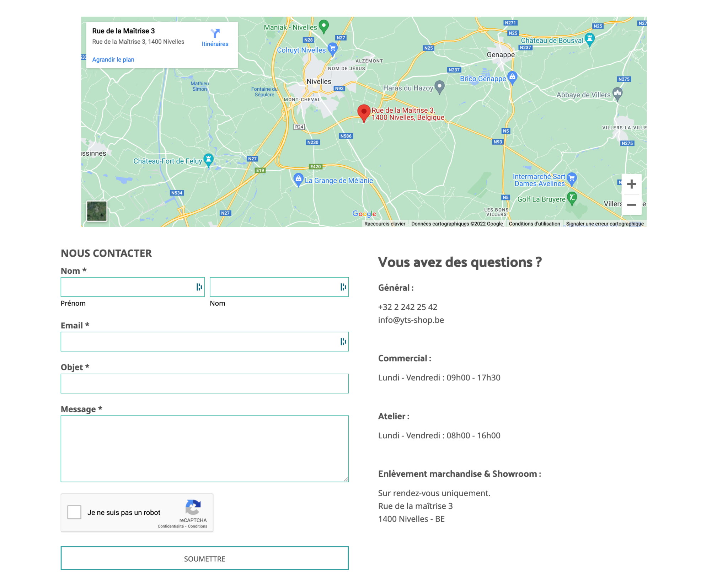This screenshot has height=583, width=728.
Task: Click the Objet input field
Action: (204, 383)
